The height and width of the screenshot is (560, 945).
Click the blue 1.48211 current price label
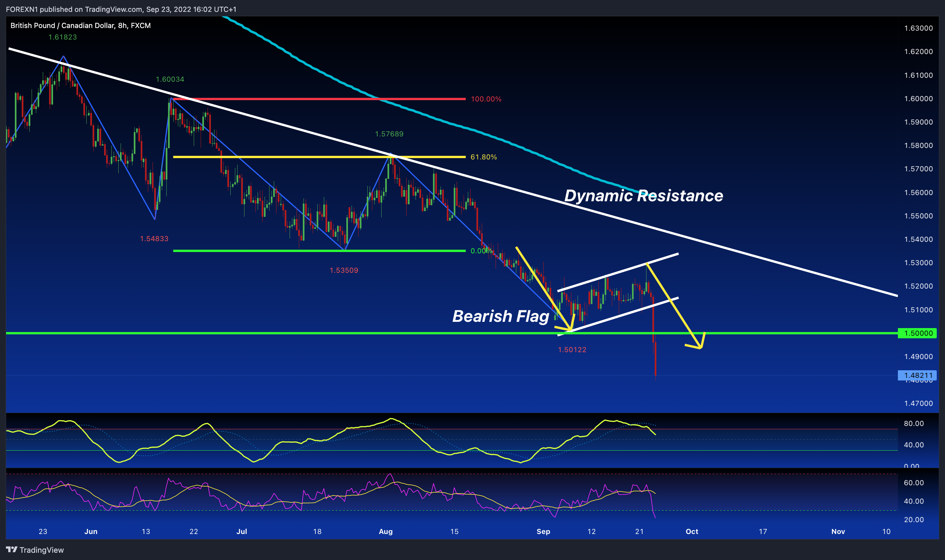917,376
